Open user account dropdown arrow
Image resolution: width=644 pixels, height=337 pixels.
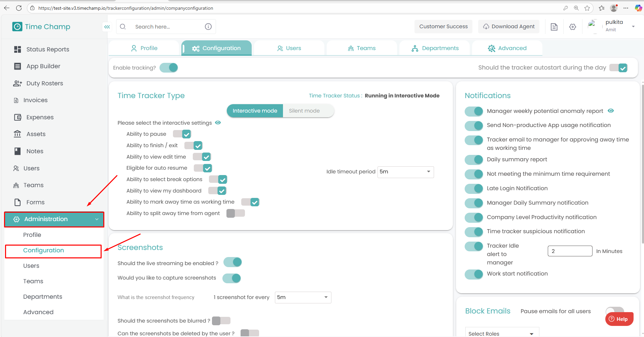click(633, 27)
